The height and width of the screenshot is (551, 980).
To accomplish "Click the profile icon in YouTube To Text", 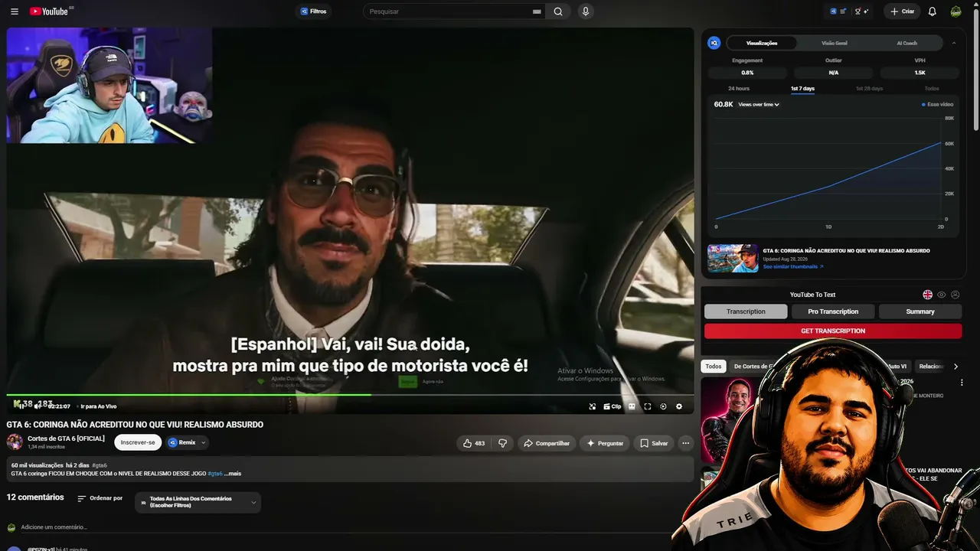I will (x=955, y=295).
